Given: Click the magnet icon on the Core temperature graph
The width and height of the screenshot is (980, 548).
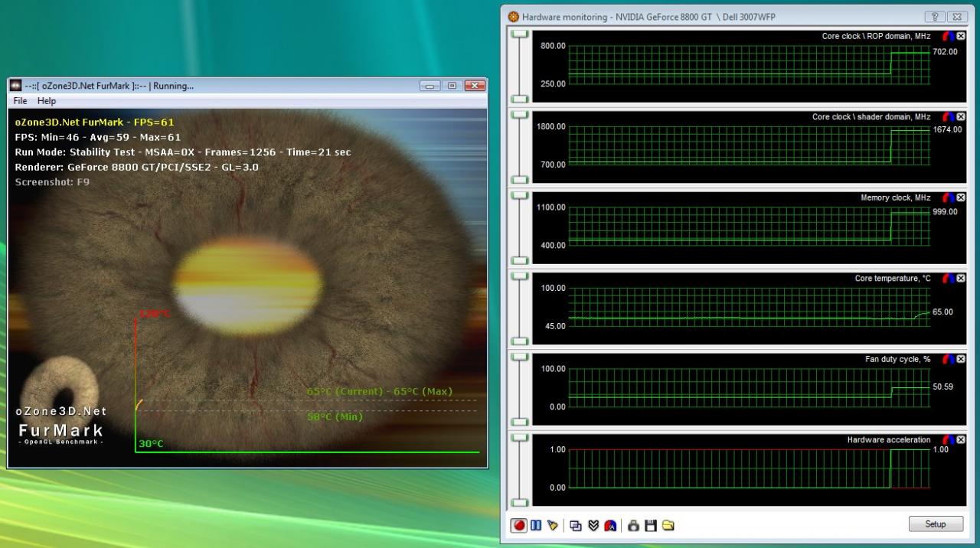Looking at the screenshot, I should (948, 279).
